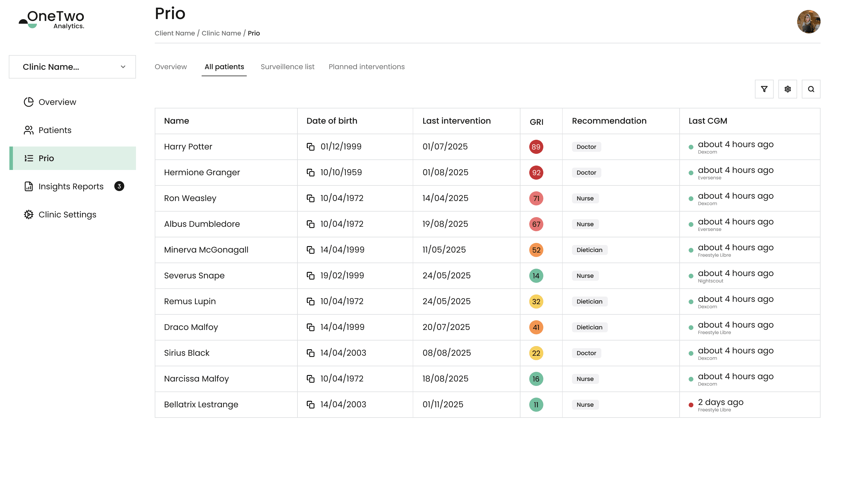This screenshot has height=504, width=844.
Task: Click Narcissa Malfoy's intervention date 18/08/2025
Action: pyautogui.click(x=445, y=379)
